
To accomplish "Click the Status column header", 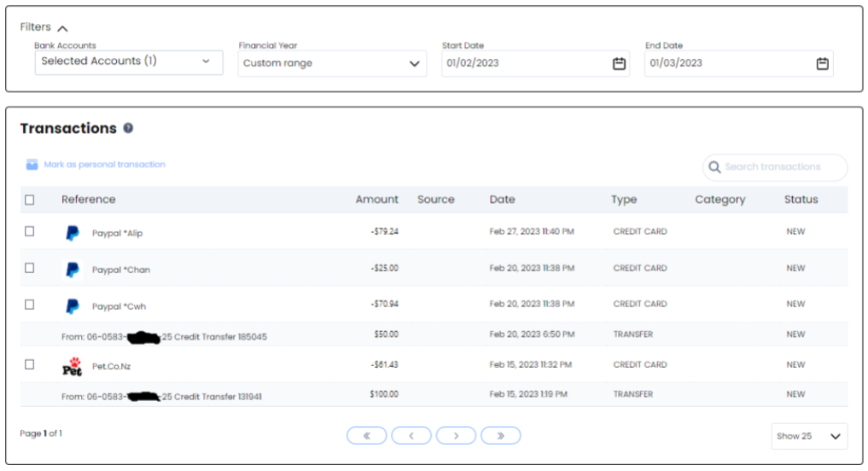I will coord(801,200).
